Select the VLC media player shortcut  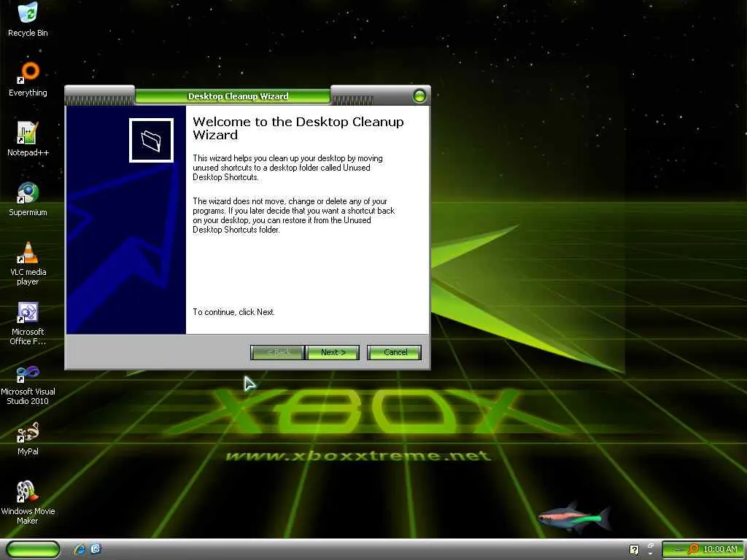coord(28,263)
